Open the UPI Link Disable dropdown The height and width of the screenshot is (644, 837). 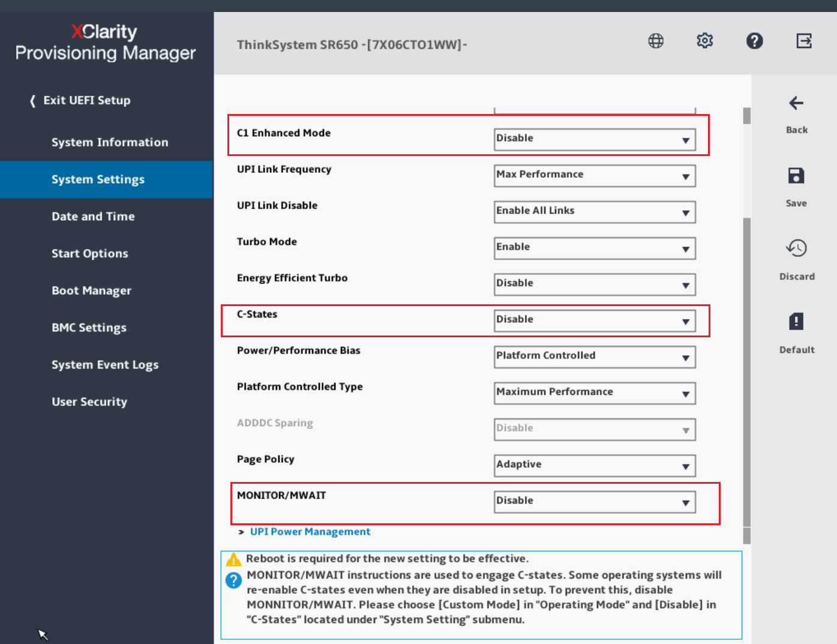point(595,212)
